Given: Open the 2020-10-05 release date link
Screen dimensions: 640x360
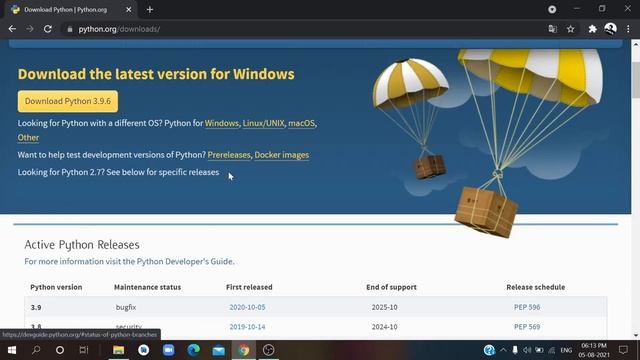Looking at the screenshot, I should 247,307.
